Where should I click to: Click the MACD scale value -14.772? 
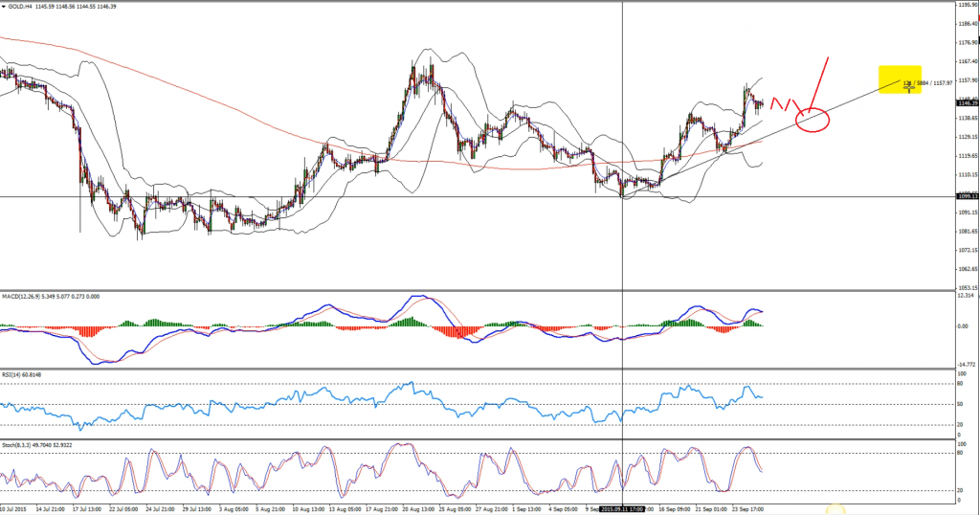pyautogui.click(x=967, y=365)
